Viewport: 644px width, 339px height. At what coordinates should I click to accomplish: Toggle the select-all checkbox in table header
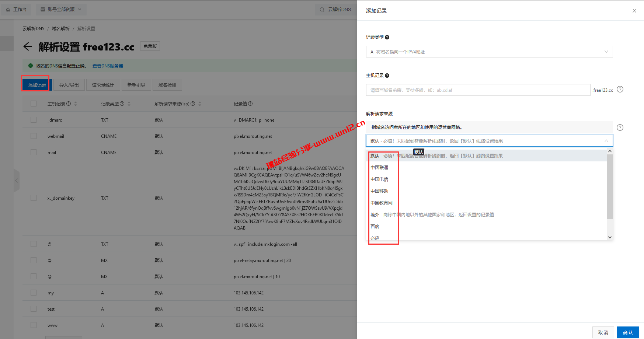point(34,104)
